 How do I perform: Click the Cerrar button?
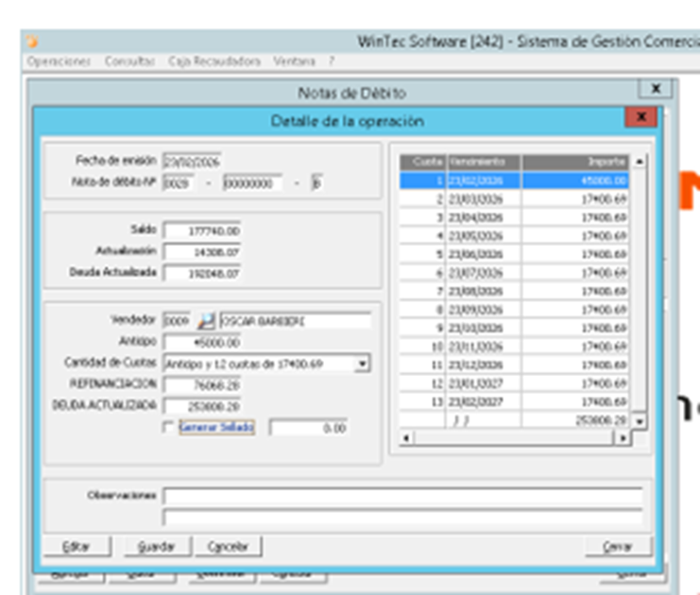coord(618,546)
